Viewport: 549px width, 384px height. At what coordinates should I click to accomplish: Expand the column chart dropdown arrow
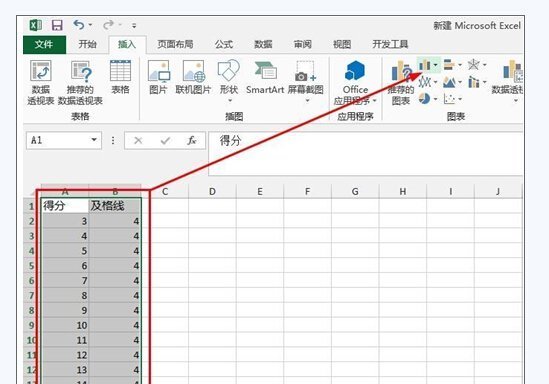[436, 65]
